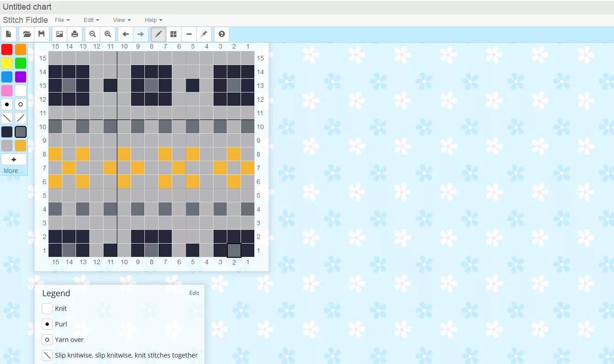Click grid cell at row 8, column 15
The height and width of the screenshot is (364, 614).
(x=55, y=154)
